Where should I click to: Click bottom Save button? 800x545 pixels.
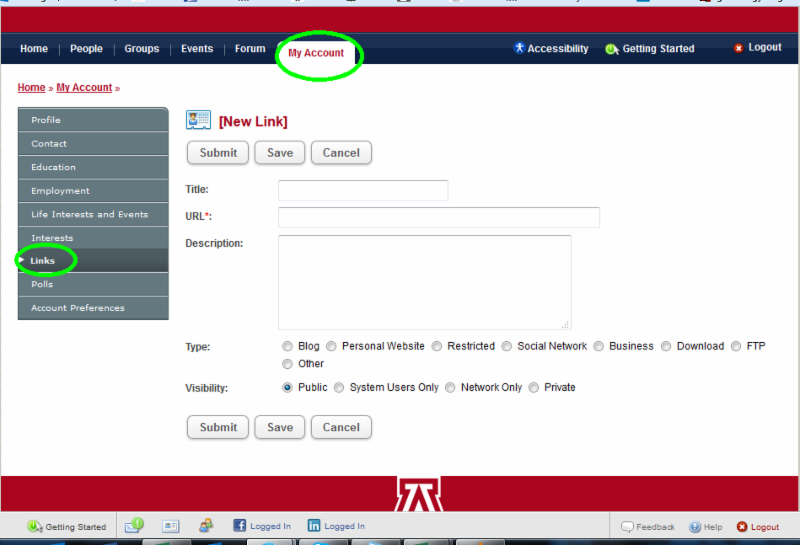click(280, 427)
